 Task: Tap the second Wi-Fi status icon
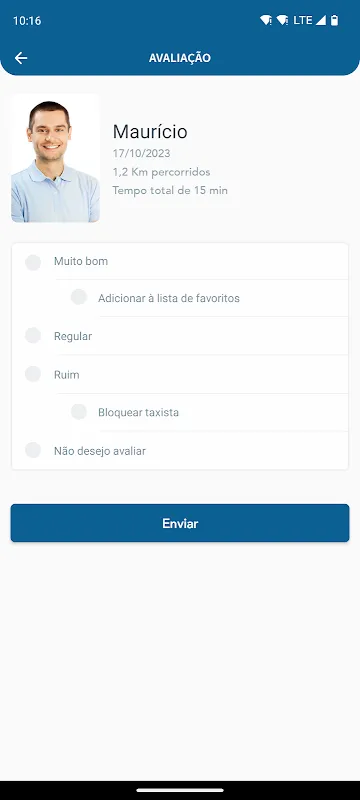coord(282,20)
